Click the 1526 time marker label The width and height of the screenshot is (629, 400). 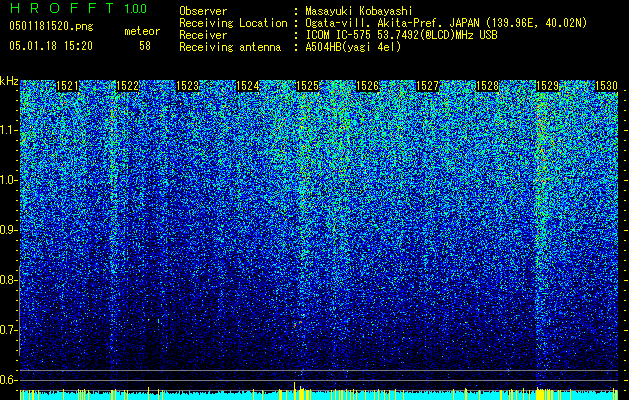tap(367, 86)
